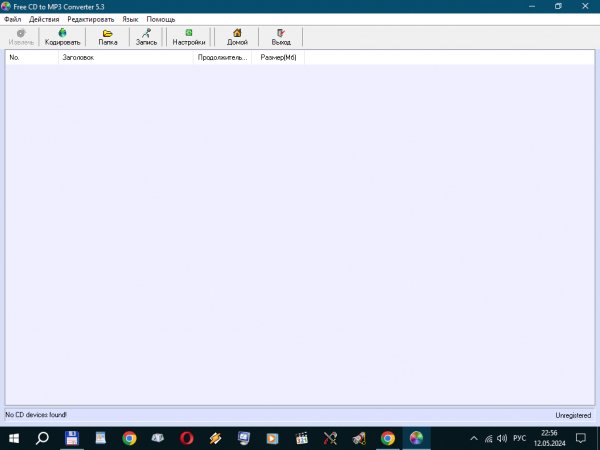The image size is (600, 450).
Task: Open the clock showing 22:56
Action: point(549,438)
